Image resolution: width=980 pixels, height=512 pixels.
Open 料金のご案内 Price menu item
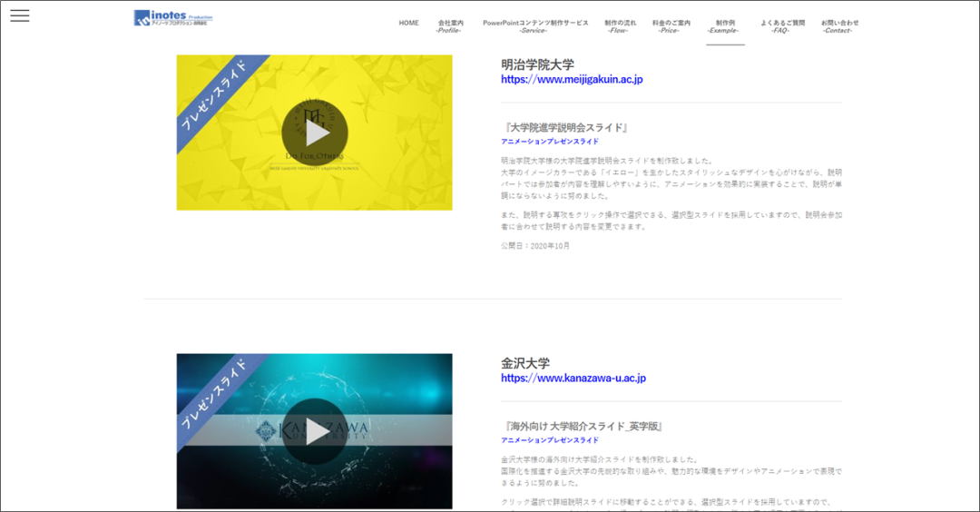tap(671, 26)
